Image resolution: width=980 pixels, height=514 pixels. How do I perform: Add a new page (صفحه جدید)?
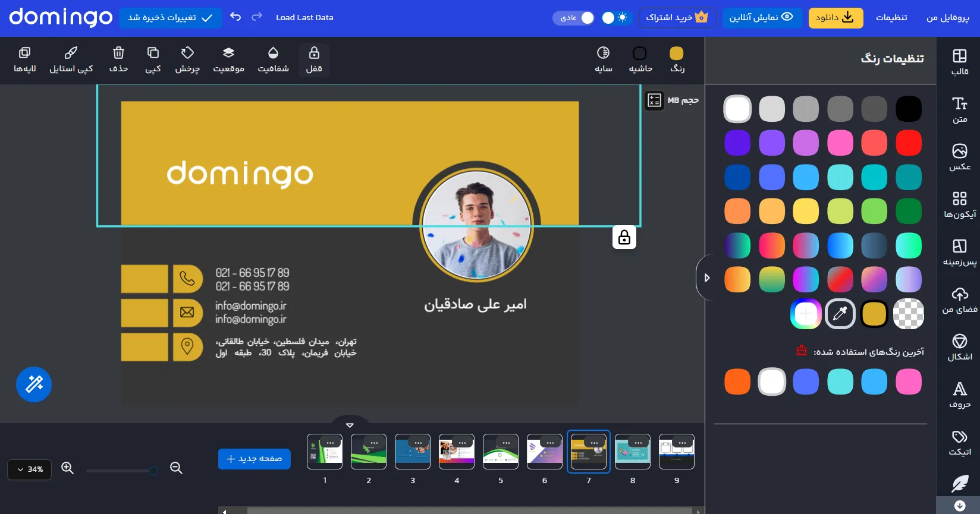pos(254,459)
